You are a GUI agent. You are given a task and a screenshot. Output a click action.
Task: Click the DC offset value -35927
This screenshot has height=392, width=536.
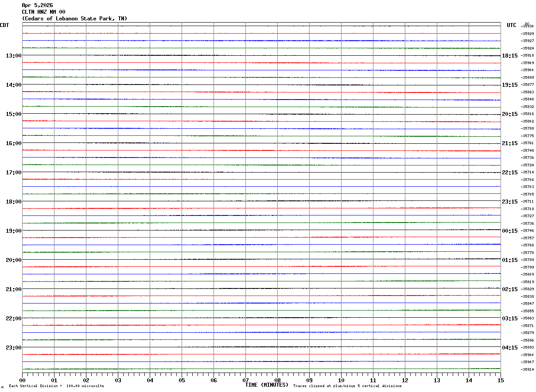527,41
